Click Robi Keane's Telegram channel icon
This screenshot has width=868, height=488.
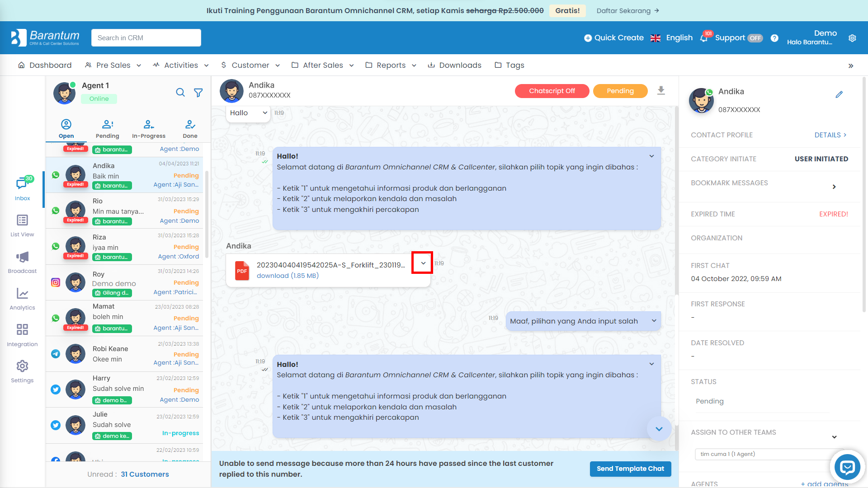tap(56, 354)
